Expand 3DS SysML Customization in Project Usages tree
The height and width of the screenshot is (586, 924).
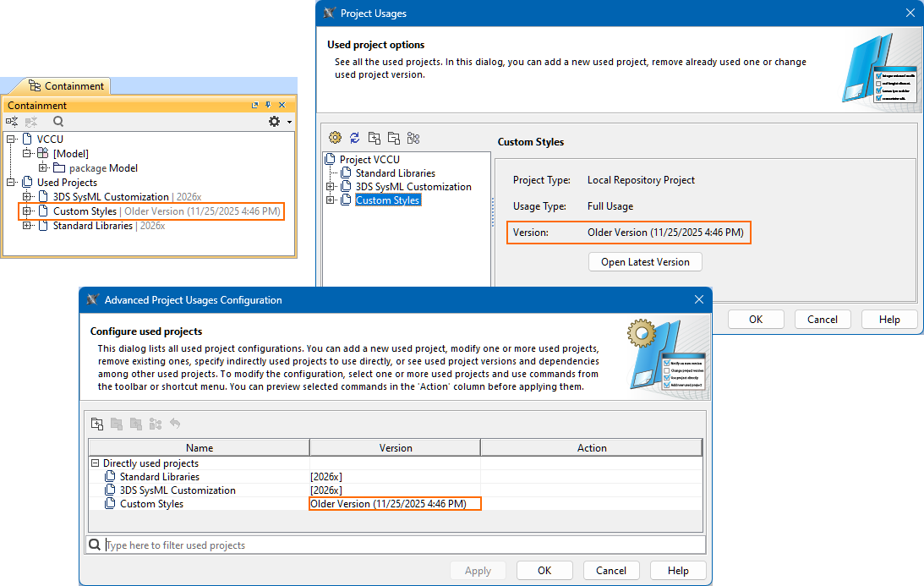point(331,187)
